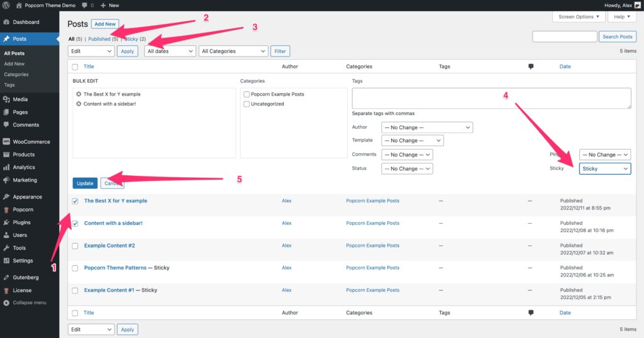Uncheck 'Content with a sidebar!' post
Viewport: 644px width, 338px height.
[x=75, y=224]
